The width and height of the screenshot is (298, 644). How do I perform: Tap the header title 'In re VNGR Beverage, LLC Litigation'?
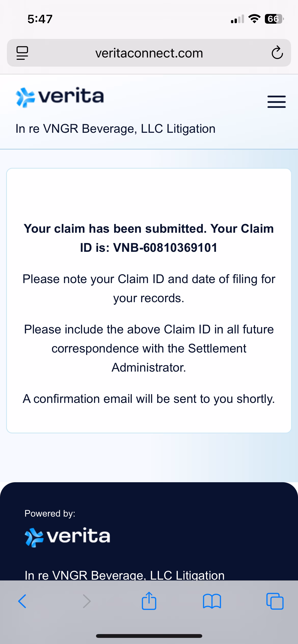[115, 129]
